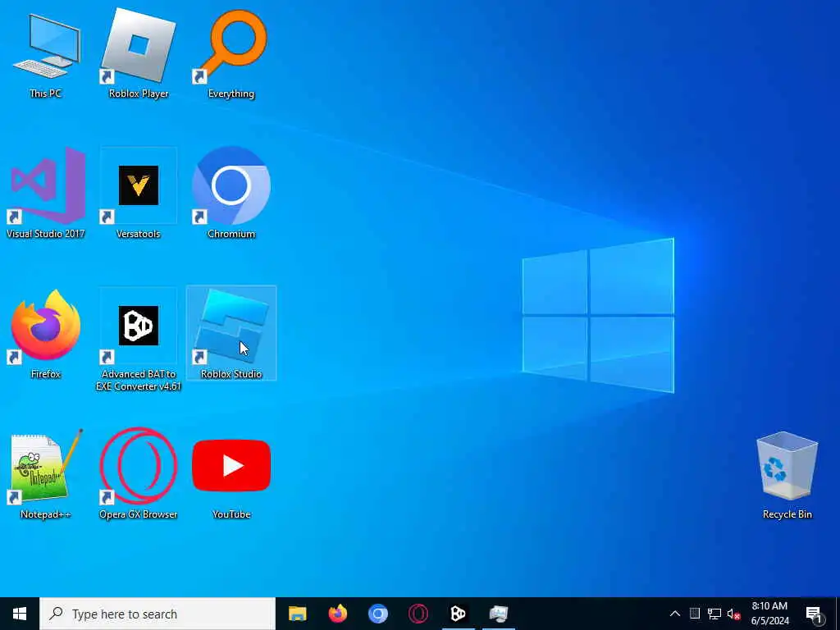The image size is (840, 630).
Task: Select the Everything search shortcut
Action: point(231,53)
